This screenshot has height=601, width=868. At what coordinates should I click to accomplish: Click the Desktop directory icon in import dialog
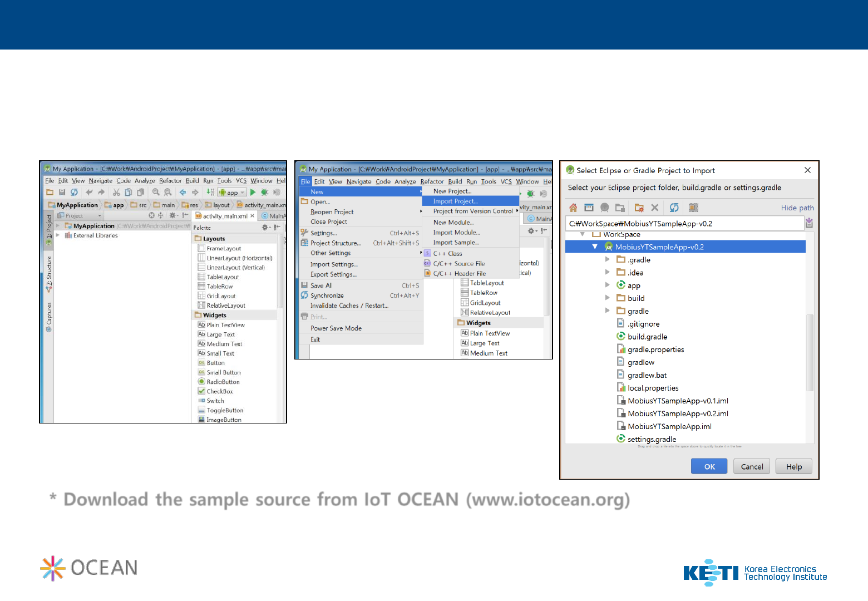(589, 208)
